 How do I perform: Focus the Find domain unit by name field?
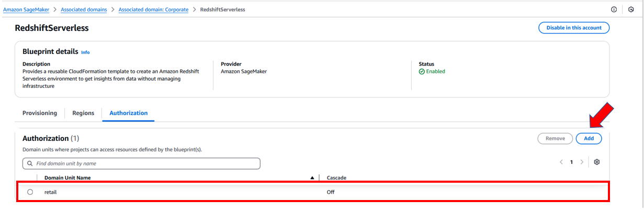point(141,163)
